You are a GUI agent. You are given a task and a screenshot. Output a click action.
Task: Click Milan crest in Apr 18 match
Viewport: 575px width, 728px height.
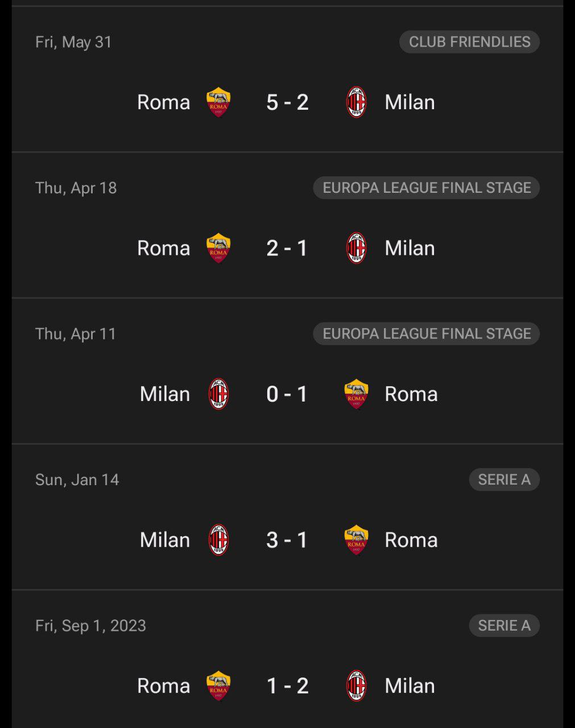[357, 249]
